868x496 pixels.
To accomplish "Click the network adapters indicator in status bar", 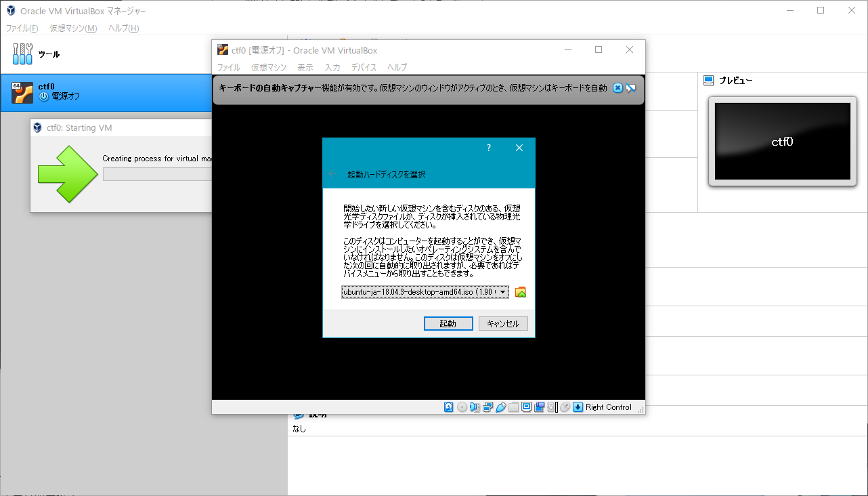I will [488, 407].
